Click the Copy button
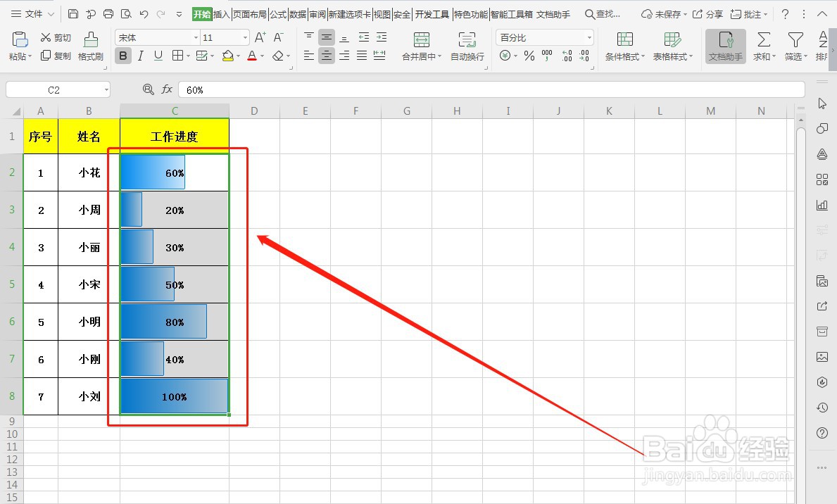Image resolution: width=837 pixels, height=504 pixels. (56, 56)
